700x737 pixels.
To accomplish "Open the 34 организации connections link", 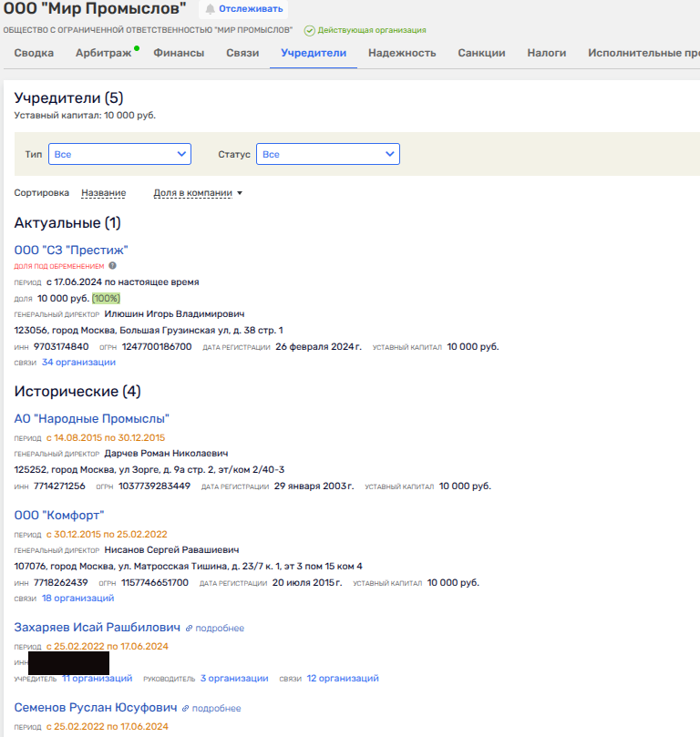I will coord(78,362).
